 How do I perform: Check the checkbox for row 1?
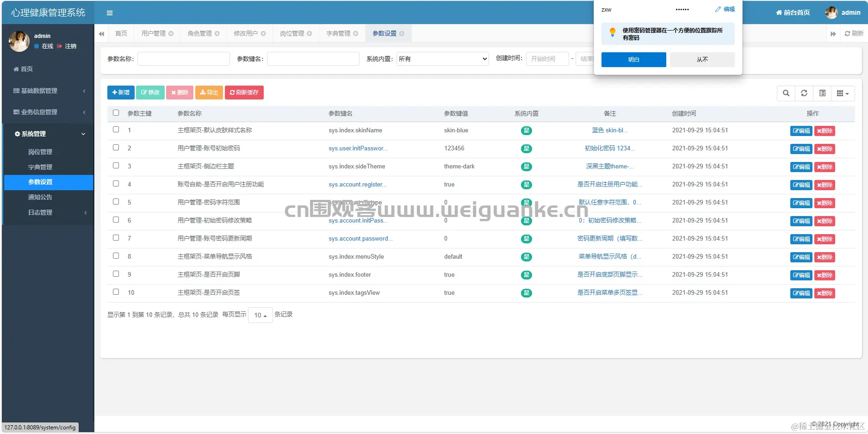click(116, 130)
